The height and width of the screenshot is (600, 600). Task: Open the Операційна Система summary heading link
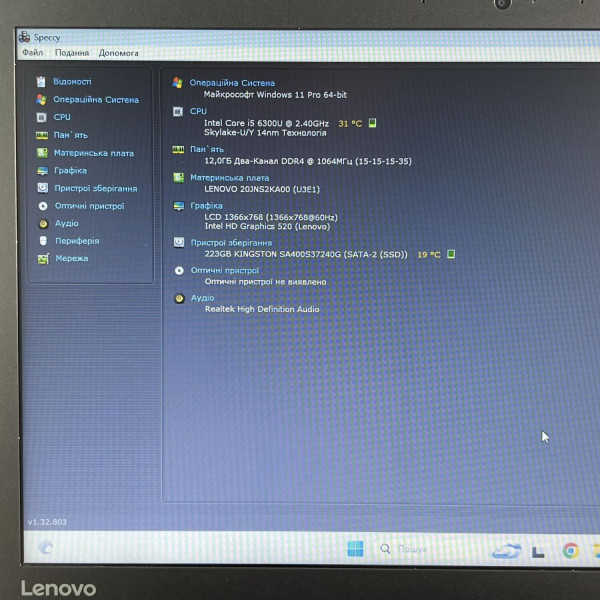coord(232,83)
